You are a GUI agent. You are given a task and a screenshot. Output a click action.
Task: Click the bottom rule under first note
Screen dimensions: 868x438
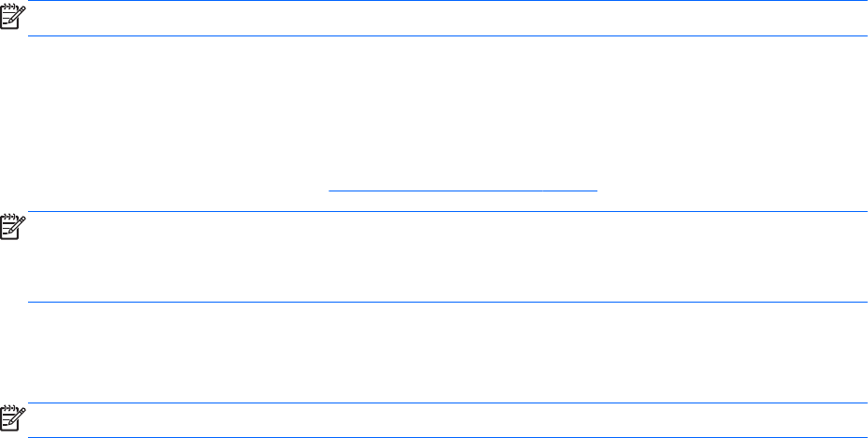click(x=448, y=36)
